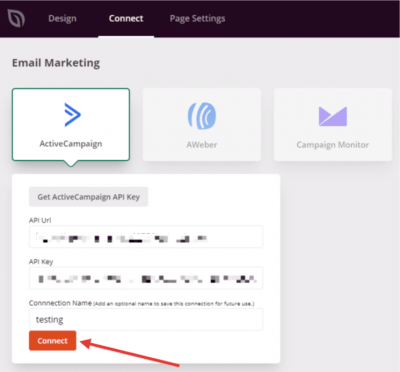
Task: Click Get ActiveCampaign API Key button
Action: click(88, 197)
